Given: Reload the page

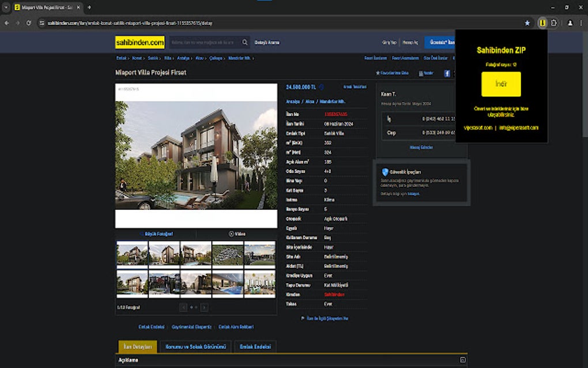Looking at the screenshot, I should [28, 23].
